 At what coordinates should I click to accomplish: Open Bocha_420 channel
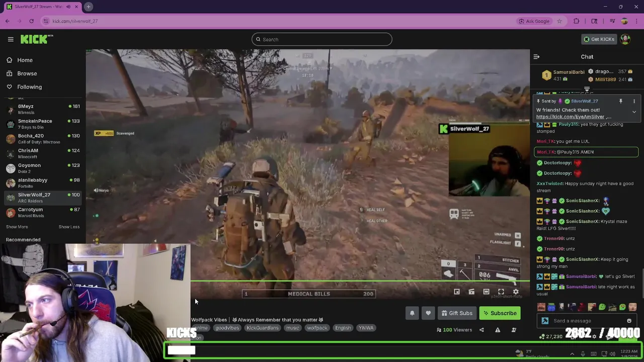43,138
